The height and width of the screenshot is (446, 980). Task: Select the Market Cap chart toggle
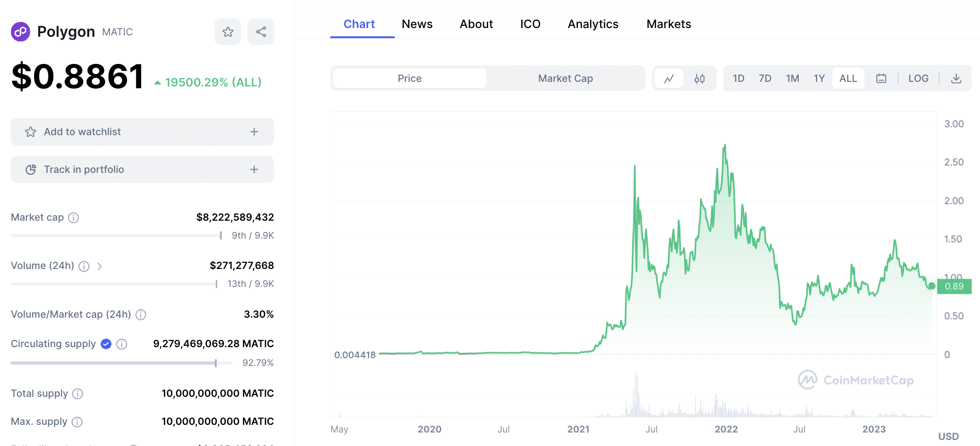click(x=565, y=79)
